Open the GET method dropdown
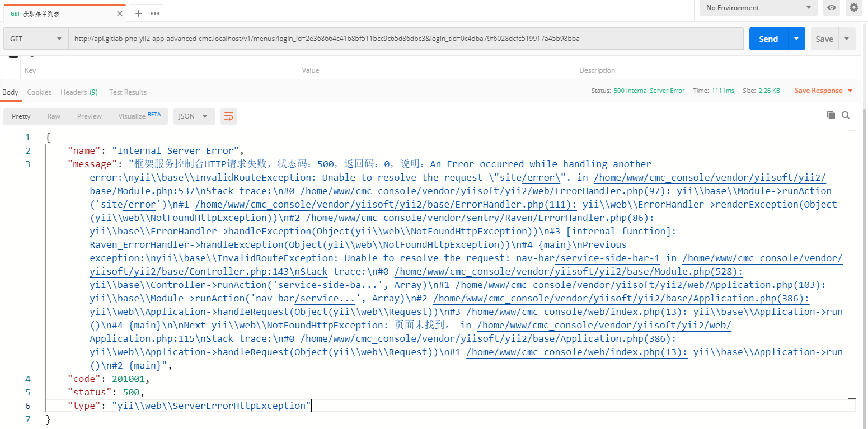868x429 pixels. 36,39
